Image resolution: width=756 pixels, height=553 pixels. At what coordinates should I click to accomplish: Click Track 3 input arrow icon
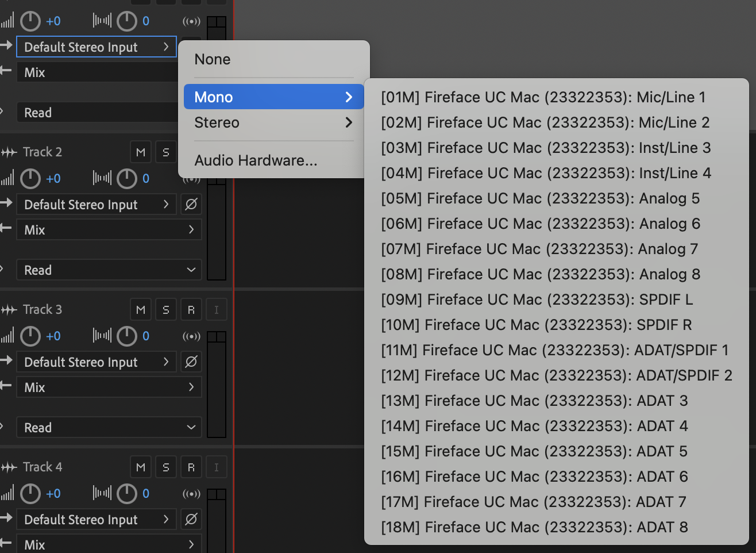click(6, 360)
